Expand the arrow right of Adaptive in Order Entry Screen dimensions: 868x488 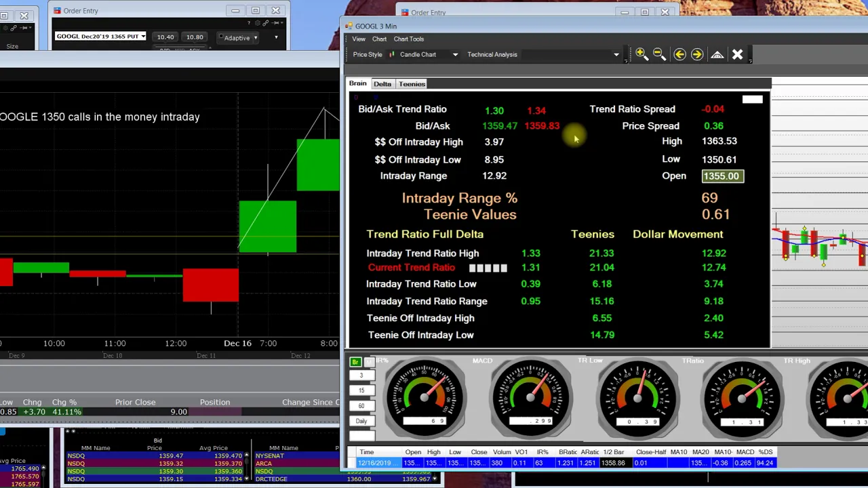pyautogui.click(x=276, y=37)
